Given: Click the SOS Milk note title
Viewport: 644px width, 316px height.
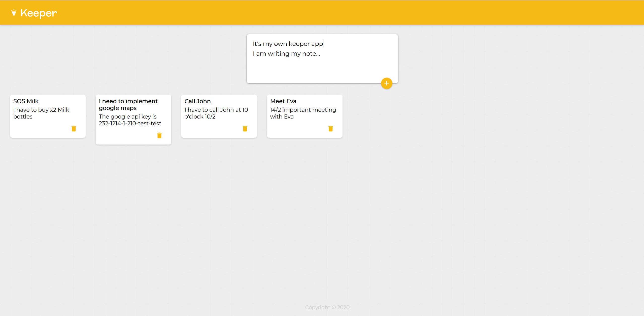Looking at the screenshot, I should [x=26, y=101].
